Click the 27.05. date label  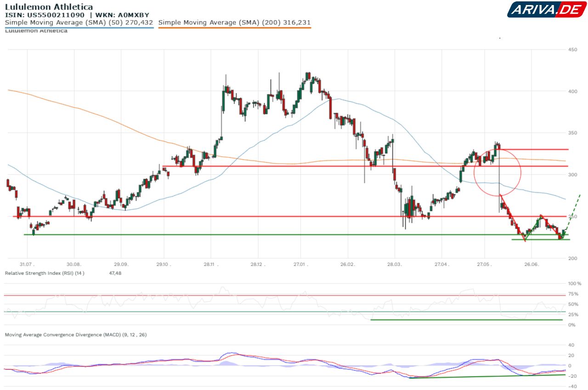click(484, 265)
